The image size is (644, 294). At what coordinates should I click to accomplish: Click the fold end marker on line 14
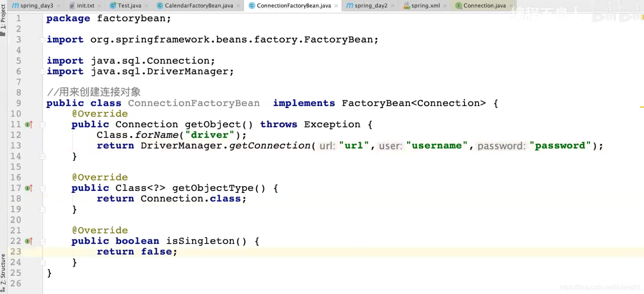(43, 156)
